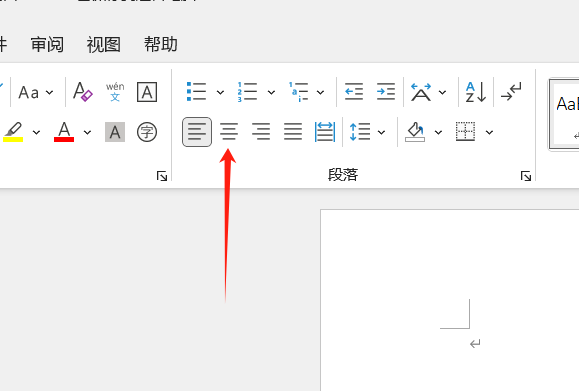Expand the line spacing dropdown
The height and width of the screenshot is (391, 579).
[x=382, y=132]
